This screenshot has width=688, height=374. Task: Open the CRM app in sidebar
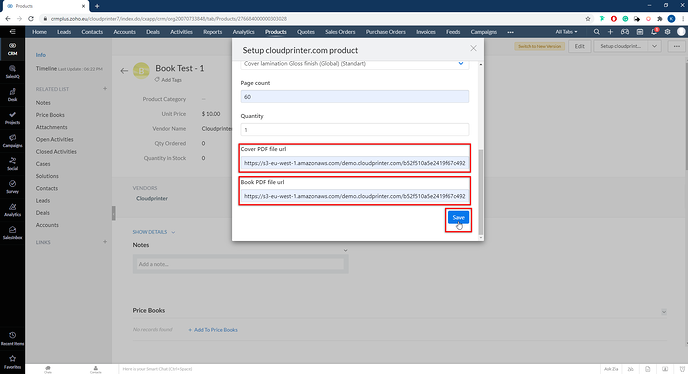tap(12, 49)
